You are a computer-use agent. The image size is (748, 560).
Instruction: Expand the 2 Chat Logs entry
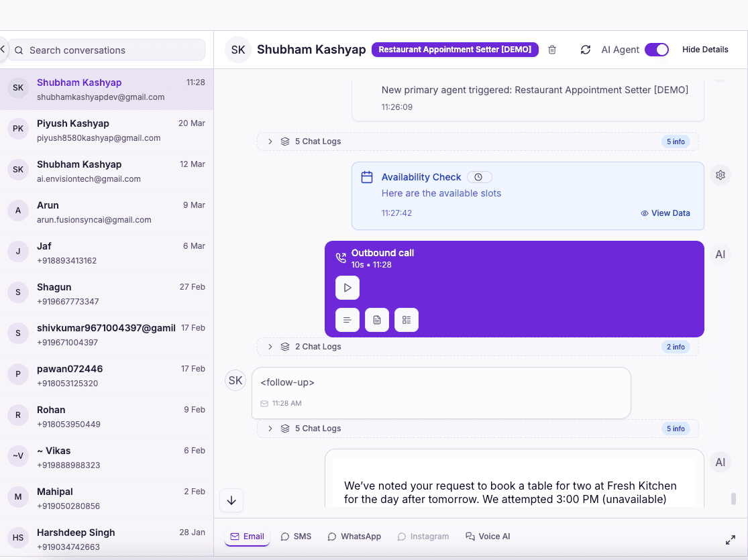point(270,347)
